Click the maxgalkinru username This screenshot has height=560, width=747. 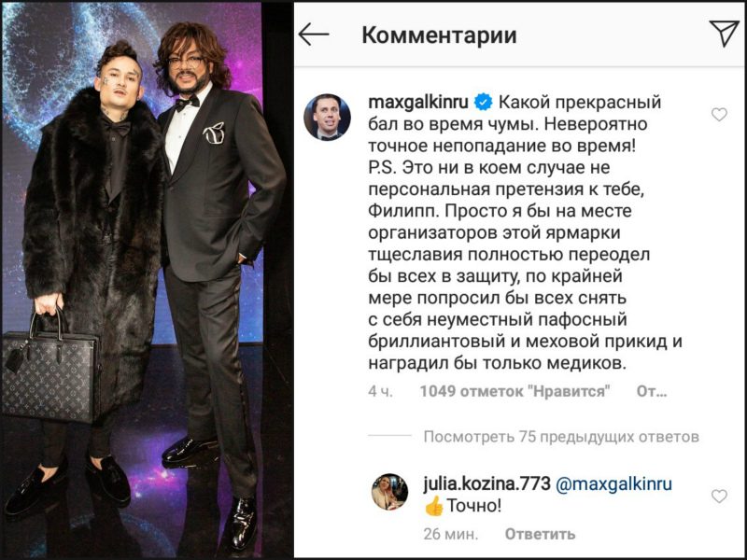click(419, 102)
